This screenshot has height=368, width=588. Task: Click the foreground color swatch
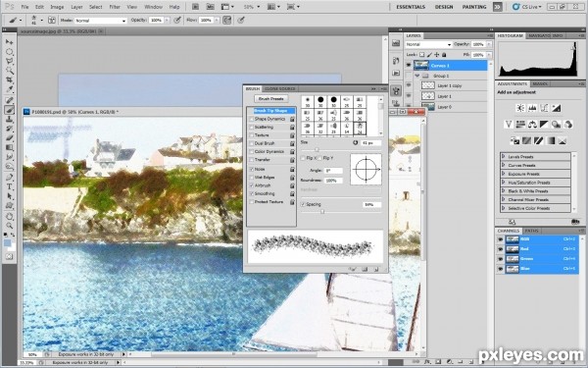point(7,243)
